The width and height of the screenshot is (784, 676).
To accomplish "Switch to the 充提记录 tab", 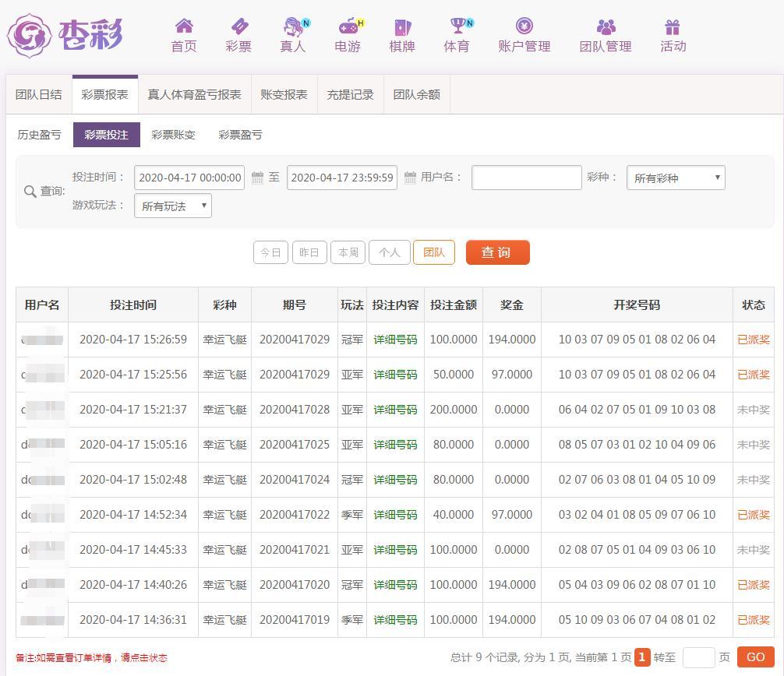I will [350, 95].
